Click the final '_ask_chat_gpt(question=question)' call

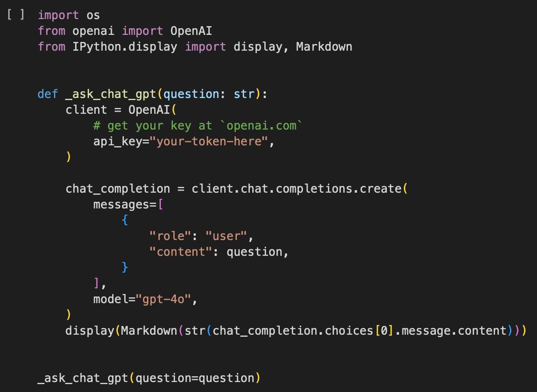pos(149,378)
